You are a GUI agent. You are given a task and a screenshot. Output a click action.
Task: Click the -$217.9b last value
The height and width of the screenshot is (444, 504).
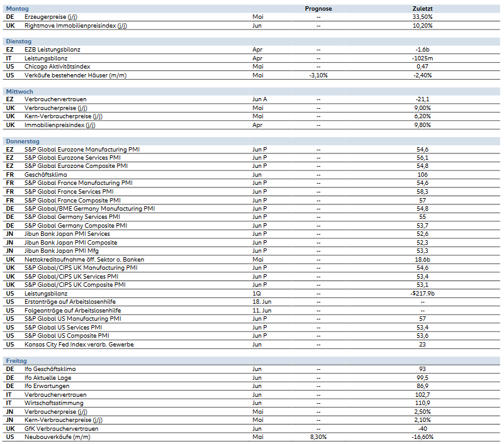pyautogui.click(x=422, y=293)
